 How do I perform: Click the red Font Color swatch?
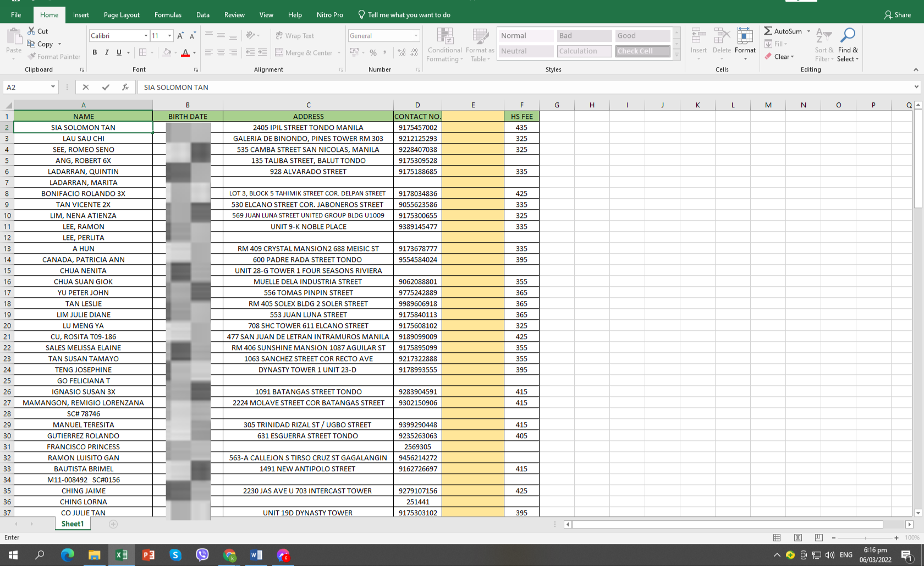[185, 53]
